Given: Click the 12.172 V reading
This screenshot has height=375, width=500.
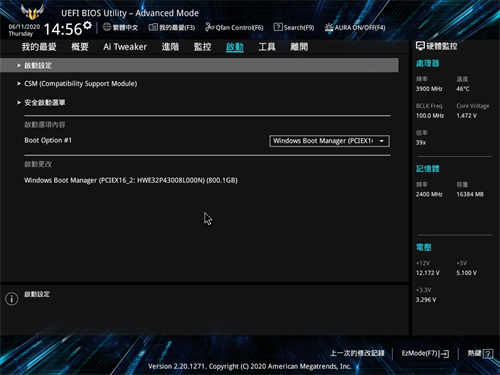Looking at the screenshot, I should pyautogui.click(x=428, y=273).
